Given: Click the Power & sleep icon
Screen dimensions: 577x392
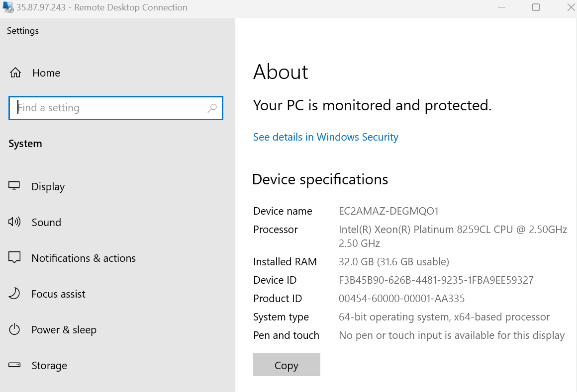Looking at the screenshot, I should tap(14, 329).
